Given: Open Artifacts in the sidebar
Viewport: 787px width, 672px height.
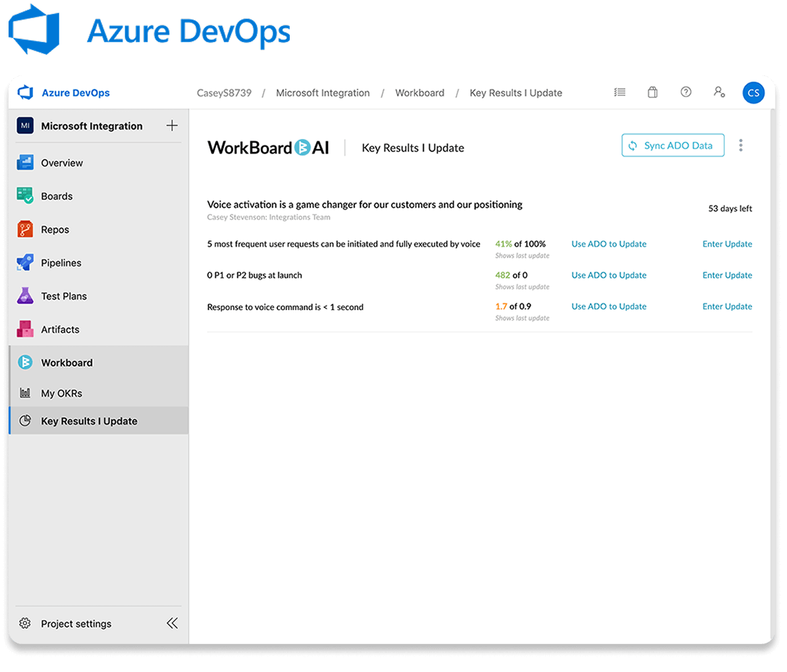Looking at the screenshot, I should point(98,329).
